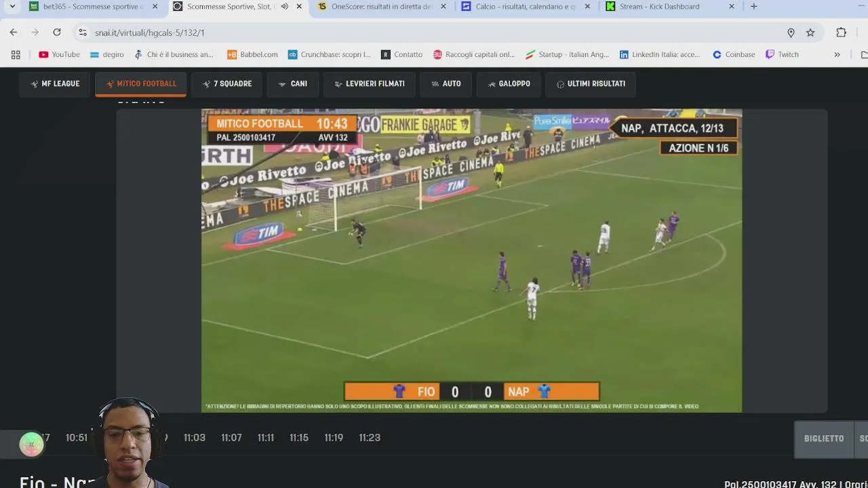
Task: Open the apps grid in bookmarks bar
Action: click(16, 54)
